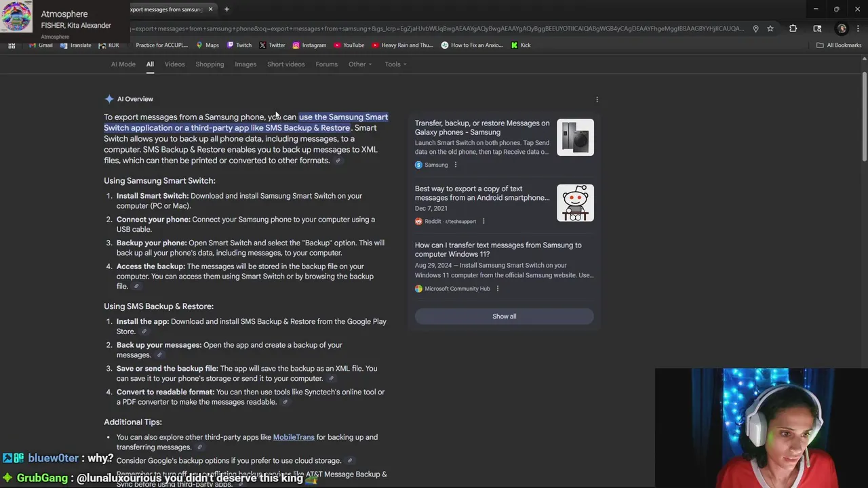Open the Chrome profile avatar
The image size is (868, 488).
(842, 28)
